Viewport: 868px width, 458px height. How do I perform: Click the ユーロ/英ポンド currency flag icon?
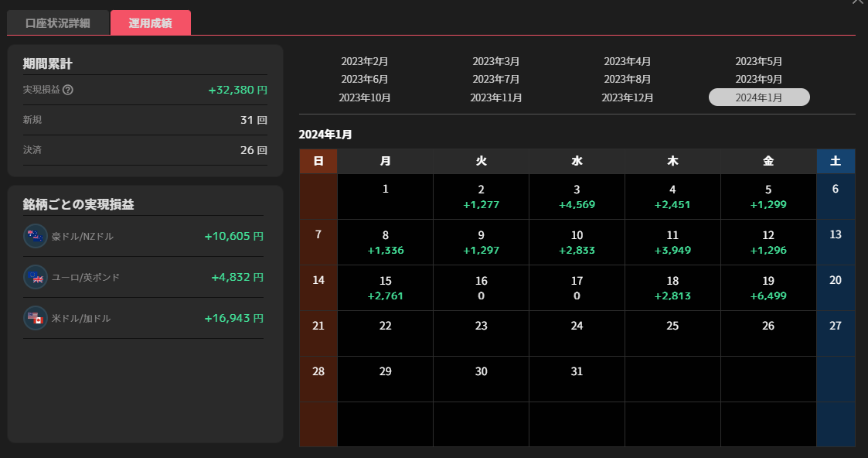pos(36,277)
